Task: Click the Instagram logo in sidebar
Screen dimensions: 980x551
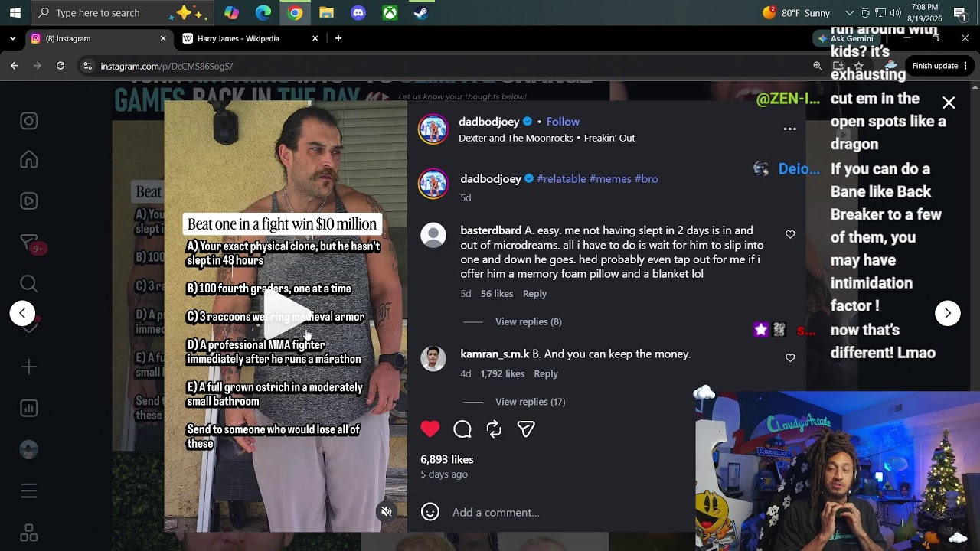Action: coord(29,121)
